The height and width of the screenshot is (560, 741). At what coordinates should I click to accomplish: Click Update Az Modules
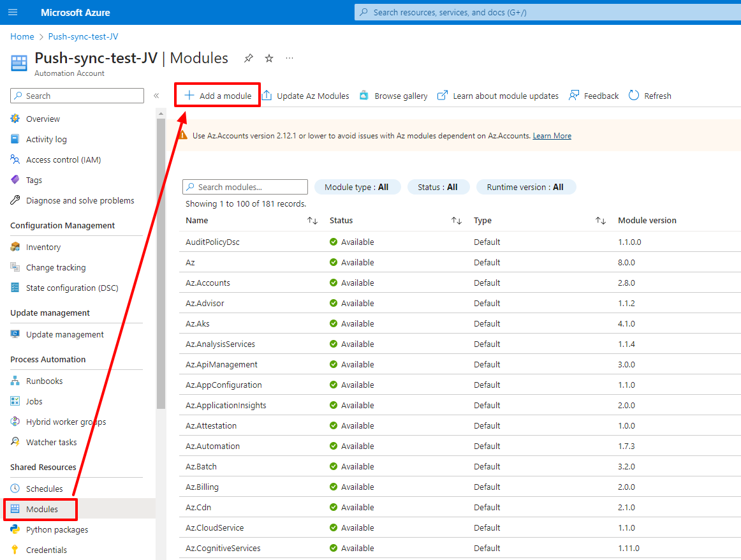pyautogui.click(x=305, y=96)
